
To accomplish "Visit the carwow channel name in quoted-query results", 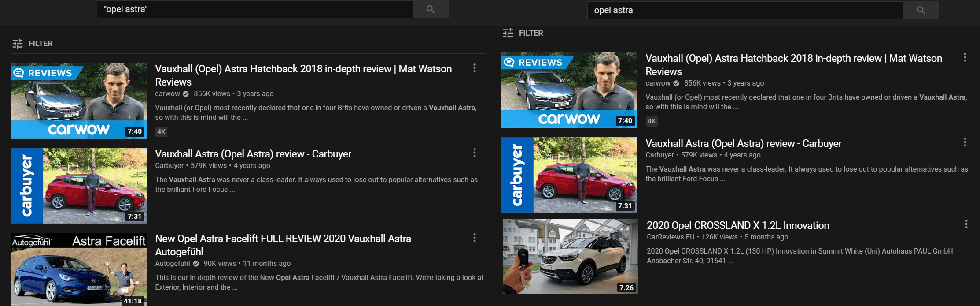I will point(167,94).
